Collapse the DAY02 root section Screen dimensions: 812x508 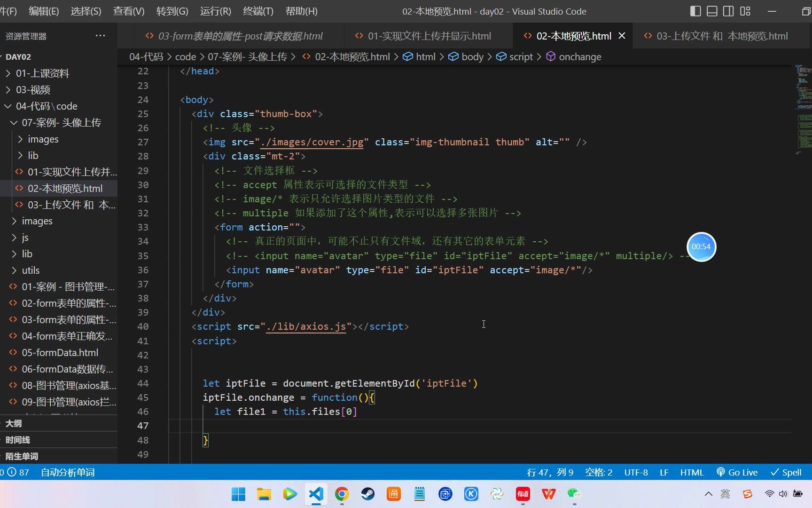click(59, 57)
